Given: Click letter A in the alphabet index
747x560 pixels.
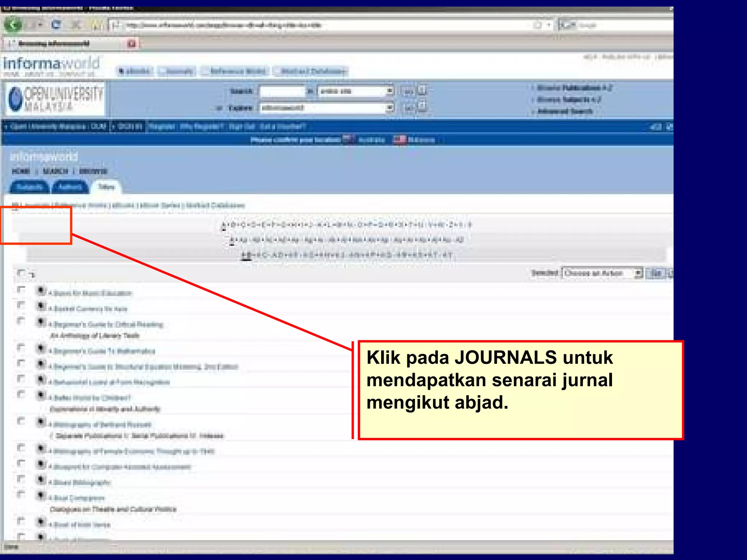Looking at the screenshot, I should 224,225.
